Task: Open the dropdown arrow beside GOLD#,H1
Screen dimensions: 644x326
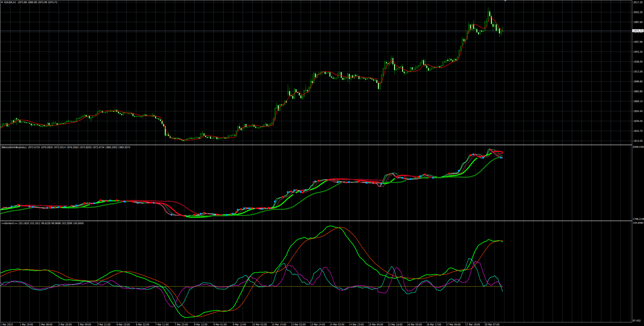Action: pos(2,2)
